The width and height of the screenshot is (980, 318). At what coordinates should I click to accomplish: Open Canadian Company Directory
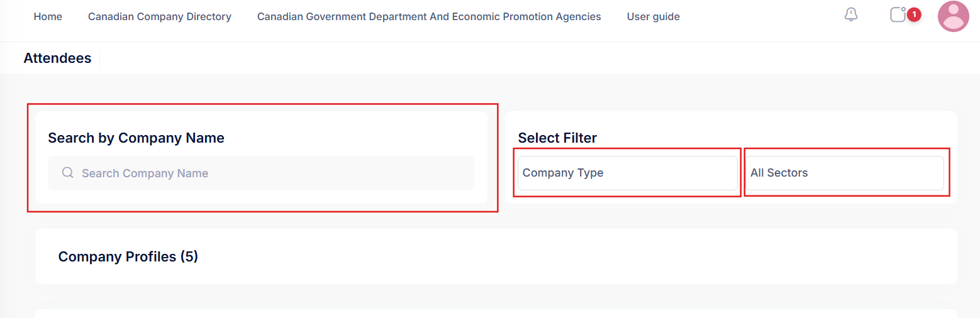click(x=160, y=17)
